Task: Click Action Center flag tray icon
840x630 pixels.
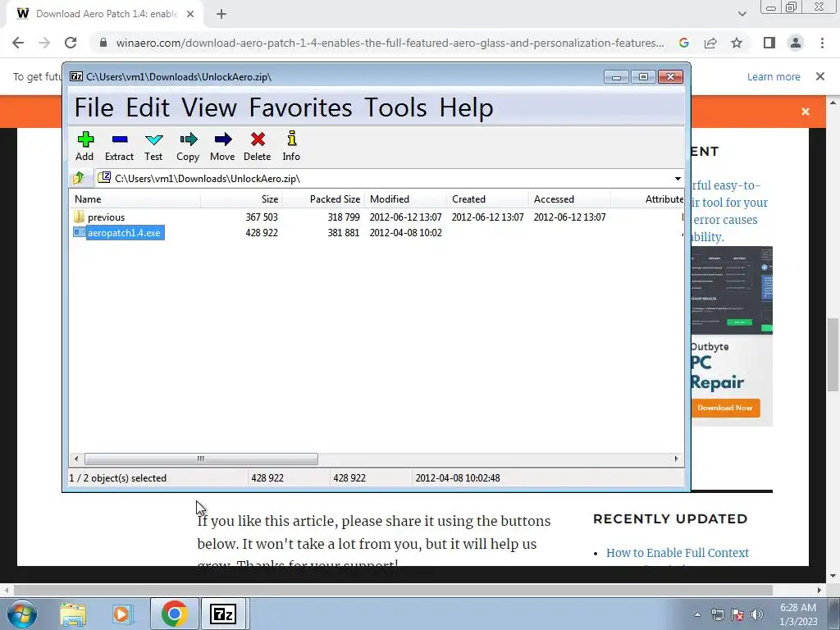Action: (x=737, y=614)
